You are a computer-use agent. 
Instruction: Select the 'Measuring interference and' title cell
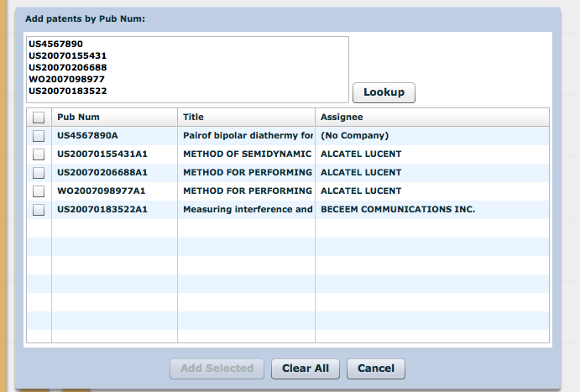click(x=248, y=210)
